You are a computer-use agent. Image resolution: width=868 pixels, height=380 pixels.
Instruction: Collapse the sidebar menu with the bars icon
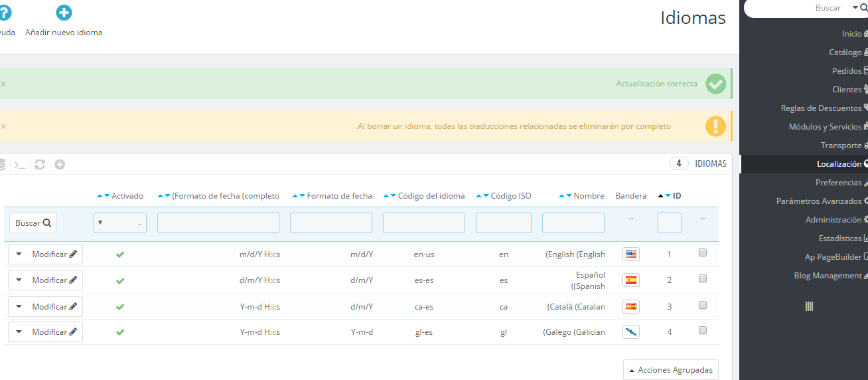click(809, 306)
